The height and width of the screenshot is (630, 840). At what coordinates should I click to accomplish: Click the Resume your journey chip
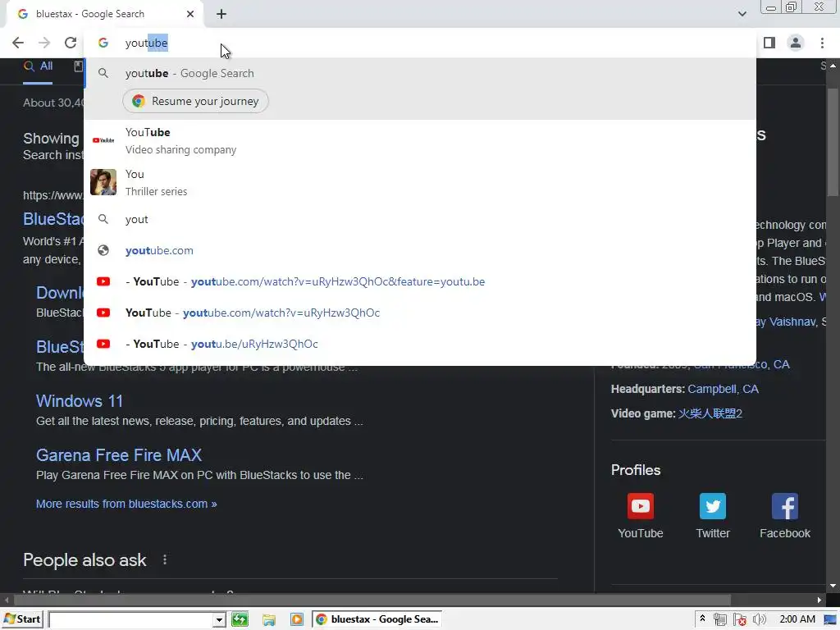[x=195, y=101]
